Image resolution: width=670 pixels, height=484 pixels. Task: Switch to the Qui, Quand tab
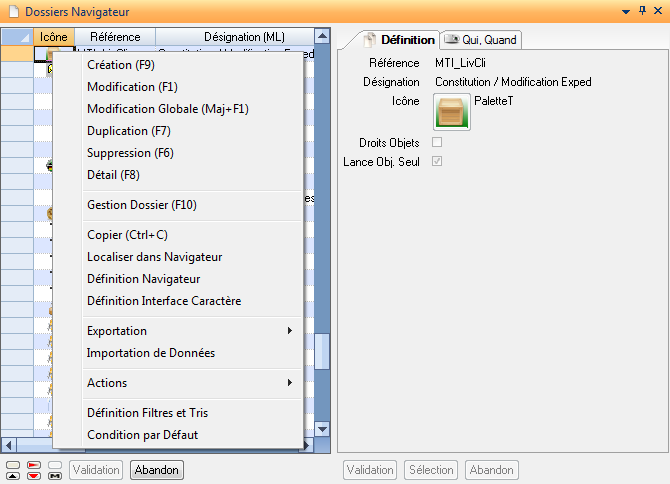pos(481,40)
